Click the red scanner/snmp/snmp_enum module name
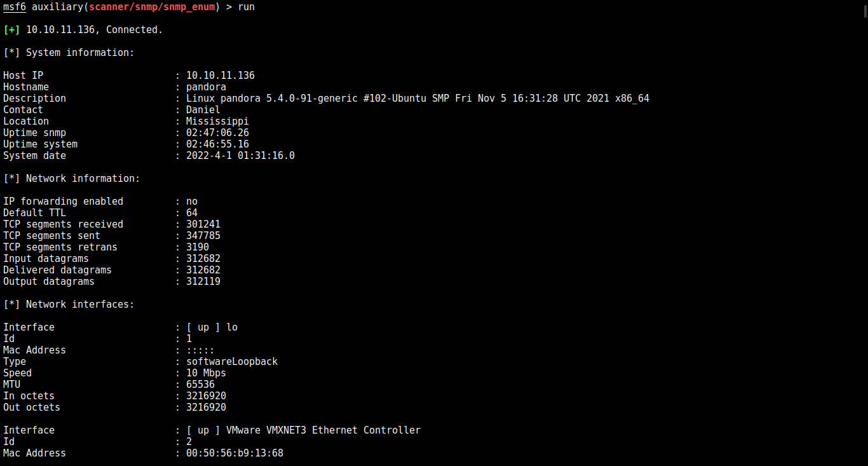The width and height of the screenshot is (868, 466). pos(154,7)
